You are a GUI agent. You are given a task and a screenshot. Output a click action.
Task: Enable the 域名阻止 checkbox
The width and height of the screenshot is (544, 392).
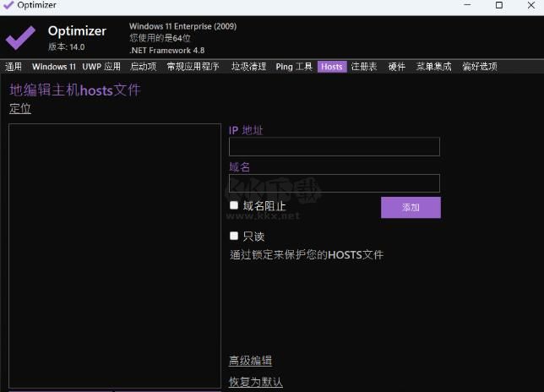click(x=234, y=205)
